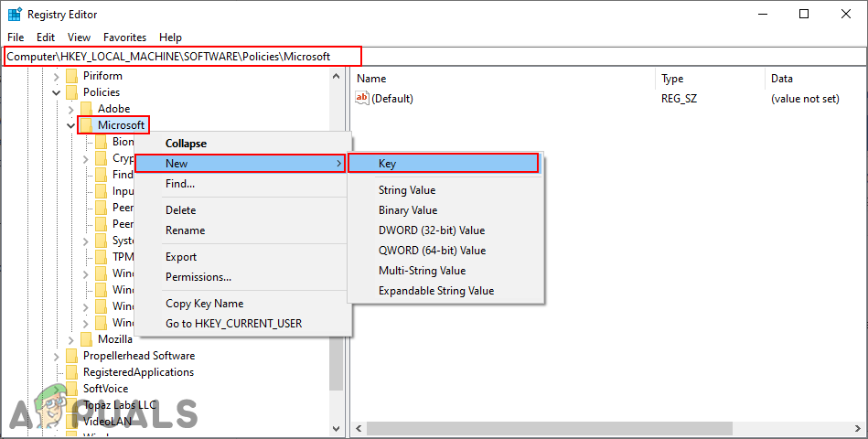This screenshot has width=868, height=439.
Task: Create a new DWORD (32-bit) Value
Action: [x=445, y=230]
